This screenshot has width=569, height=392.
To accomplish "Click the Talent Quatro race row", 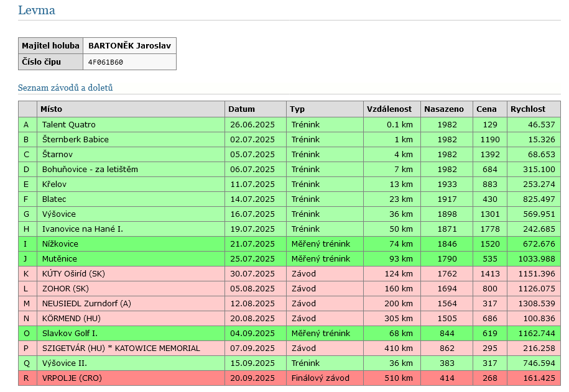I will coord(68,125).
